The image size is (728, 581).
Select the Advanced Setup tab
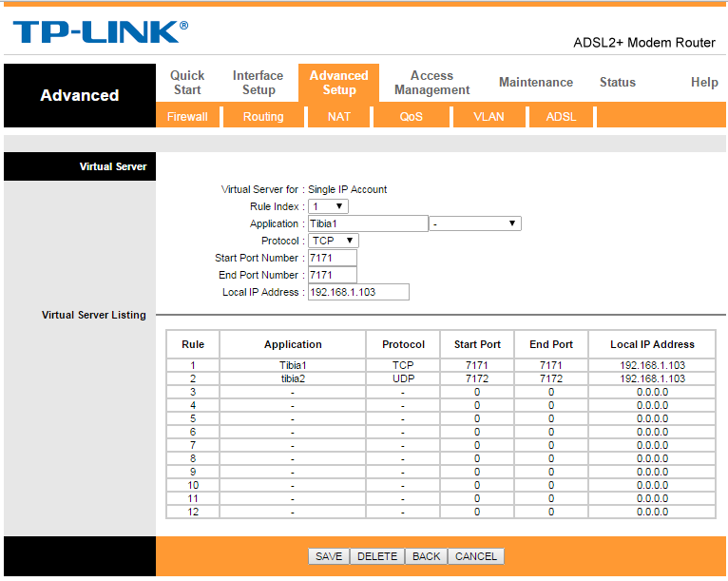tap(339, 83)
